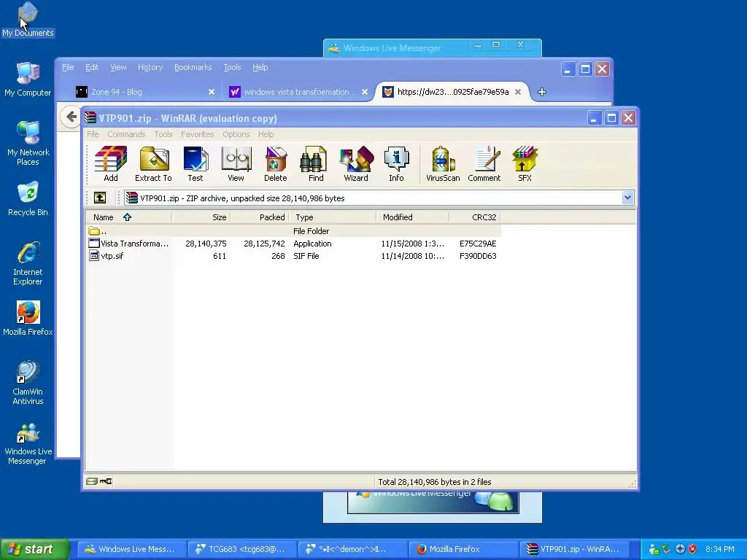Select the Vista Transforma... application file
The height and width of the screenshot is (560, 747).
click(x=293, y=244)
